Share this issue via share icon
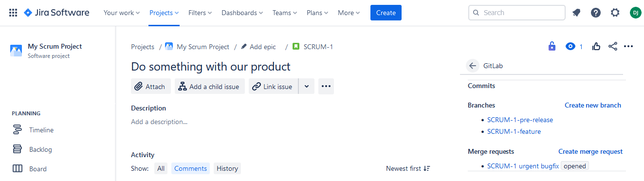644x181 pixels. tap(613, 47)
